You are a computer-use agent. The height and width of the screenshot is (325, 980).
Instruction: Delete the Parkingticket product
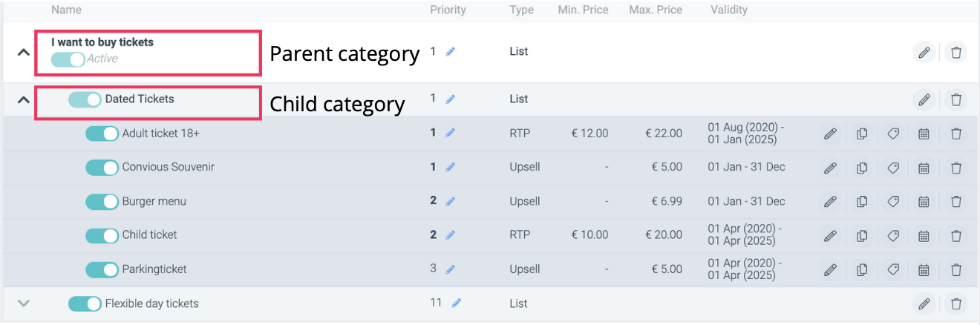[x=956, y=269]
